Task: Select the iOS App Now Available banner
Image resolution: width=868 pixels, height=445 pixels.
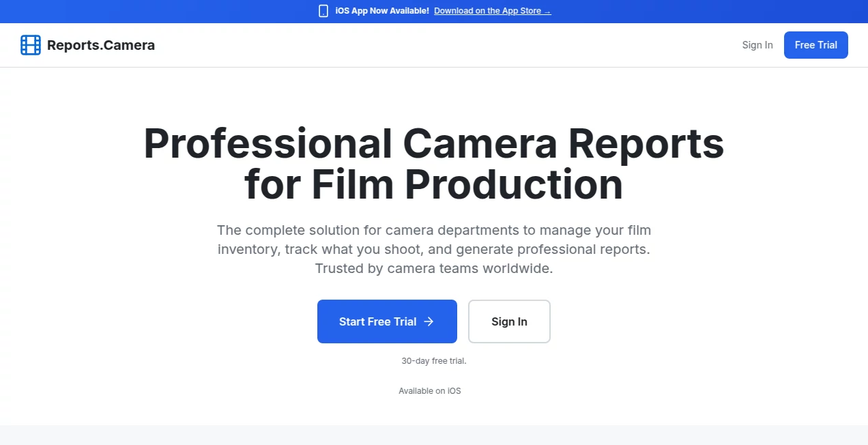Action: (381, 11)
